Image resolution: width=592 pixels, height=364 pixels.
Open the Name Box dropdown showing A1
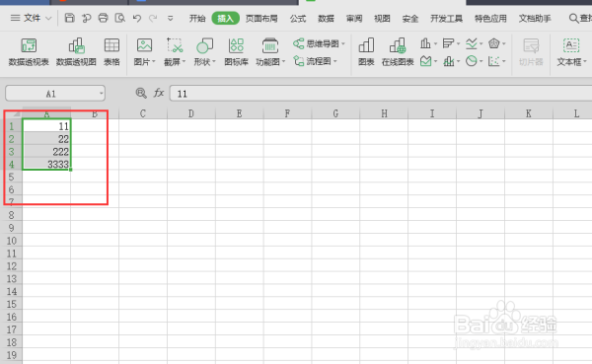click(102, 94)
